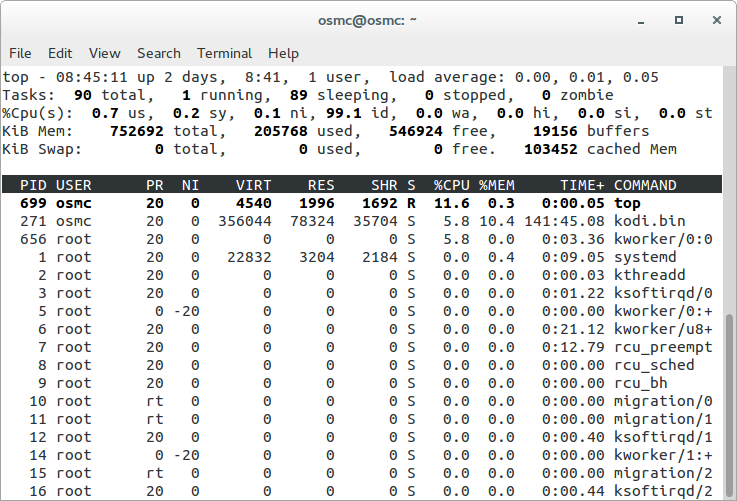Image resolution: width=737 pixels, height=501 pixels.
Task: Click the 35704 SHR value
Action: (x=375, y=221)
